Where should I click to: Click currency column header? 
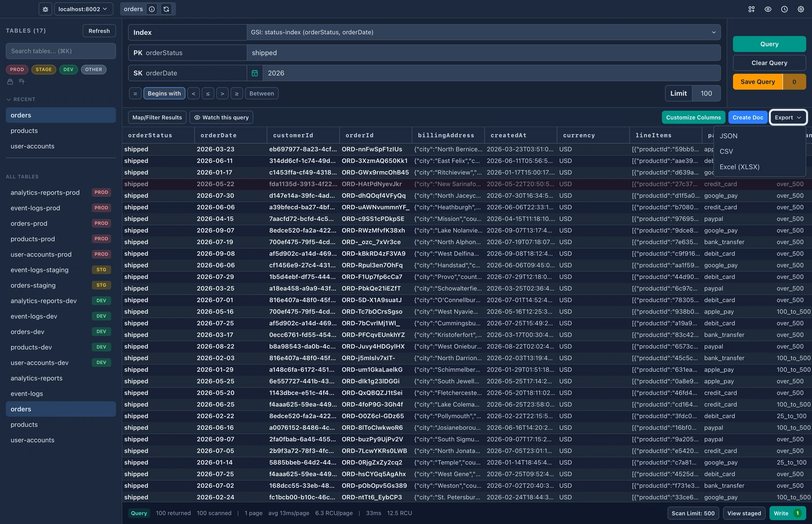click(x=593, y=135)
